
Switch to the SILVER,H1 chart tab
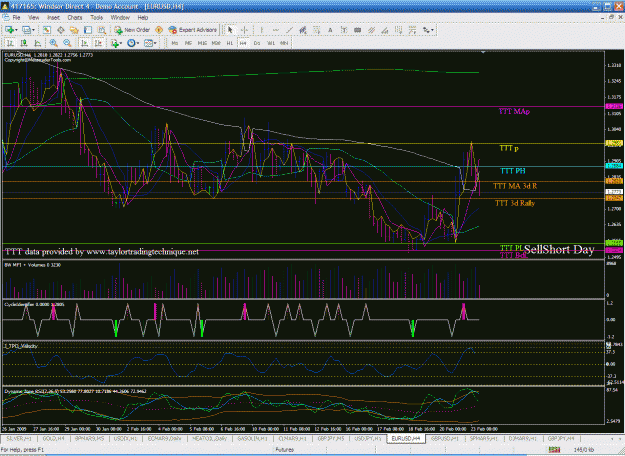point(19,438)
